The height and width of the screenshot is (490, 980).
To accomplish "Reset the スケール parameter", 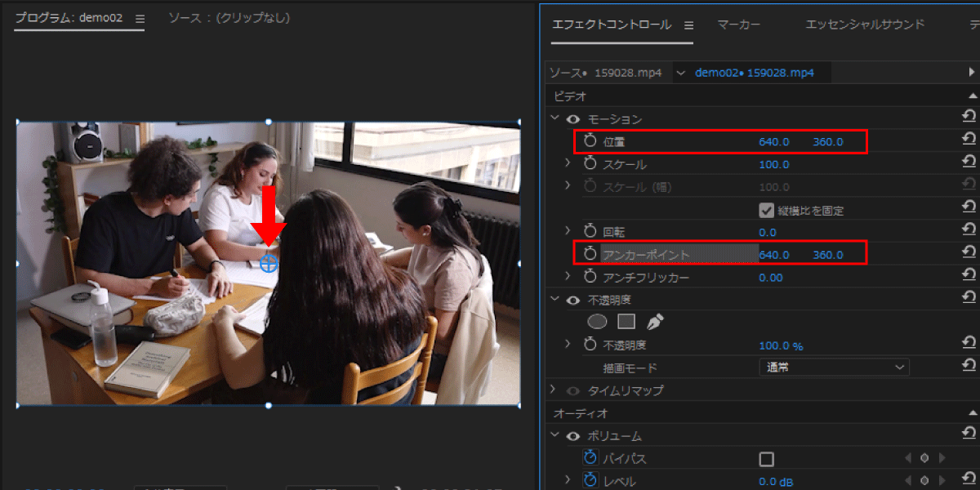I will 969,163.
